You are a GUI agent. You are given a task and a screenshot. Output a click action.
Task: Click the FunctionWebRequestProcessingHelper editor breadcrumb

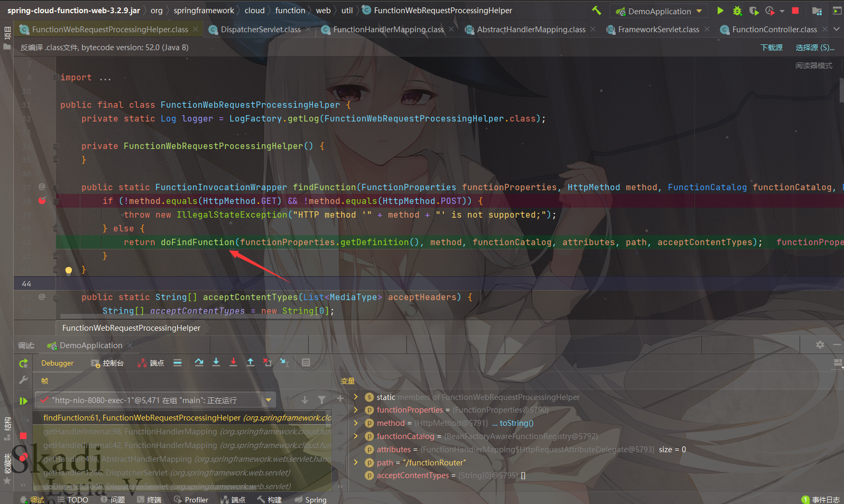point(131,328)
